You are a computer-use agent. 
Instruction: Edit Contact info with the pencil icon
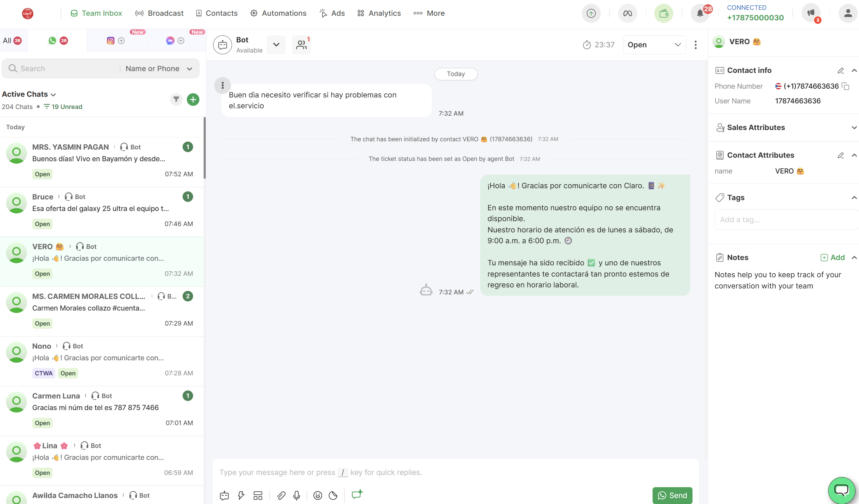(841, 70)
